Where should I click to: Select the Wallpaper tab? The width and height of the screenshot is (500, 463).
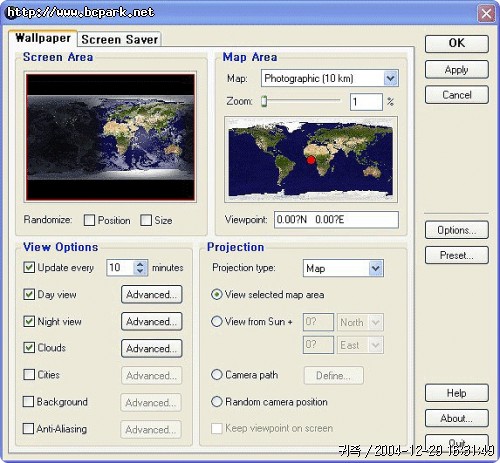(43, 38)
